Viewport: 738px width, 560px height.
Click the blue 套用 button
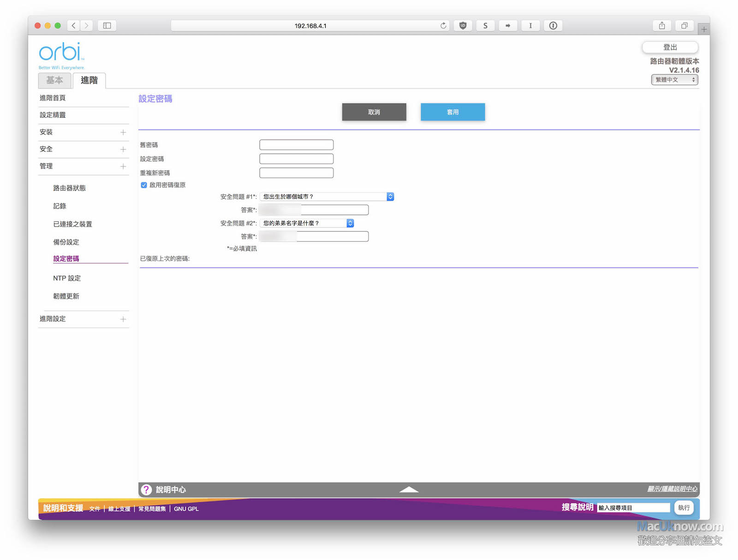[x=452, y=112]
